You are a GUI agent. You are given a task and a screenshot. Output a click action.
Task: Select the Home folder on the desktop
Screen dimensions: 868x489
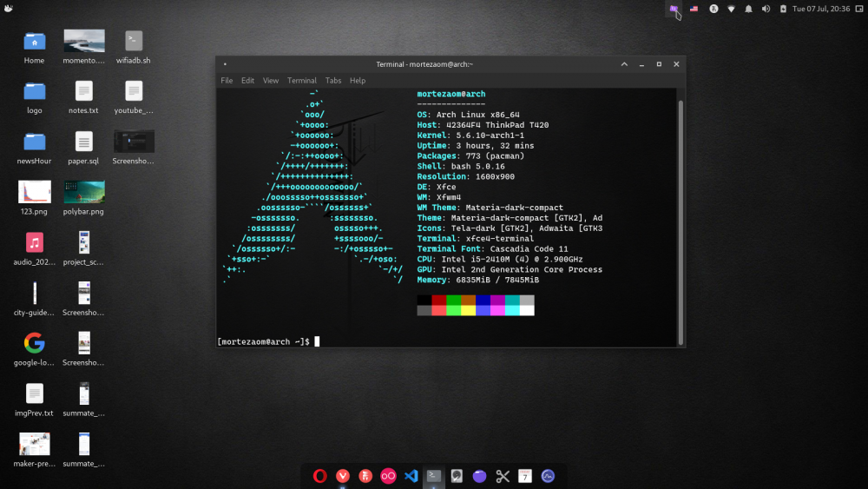[34, 47]
